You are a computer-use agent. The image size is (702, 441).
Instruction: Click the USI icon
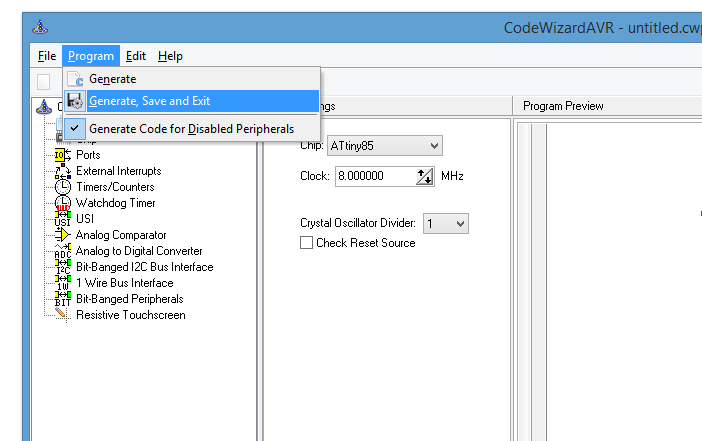63,219
